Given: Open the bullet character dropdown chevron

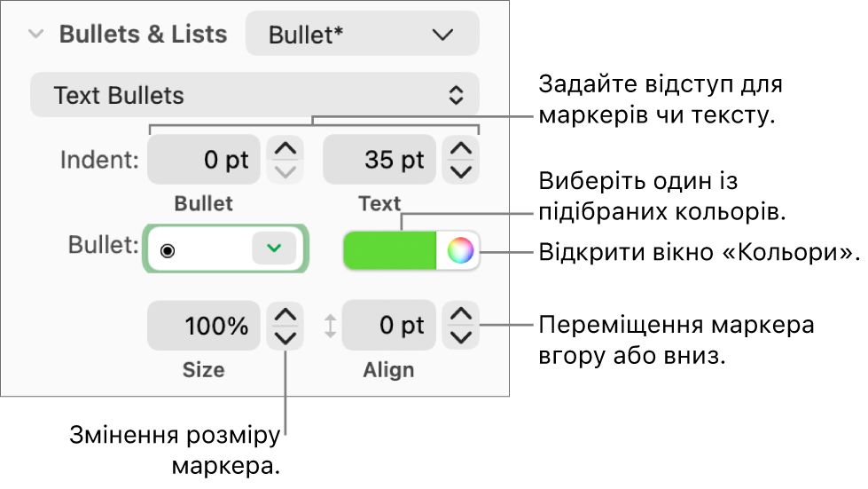Looking at the screenshot, I should tap(273, 249).
